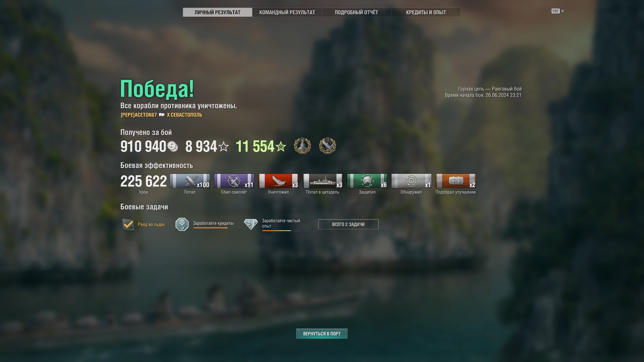This screenshot has height=362, width=644.
Task: Open the diamond 'Заработайте чистый опыт' mission
Action: [x=251, y=224]
